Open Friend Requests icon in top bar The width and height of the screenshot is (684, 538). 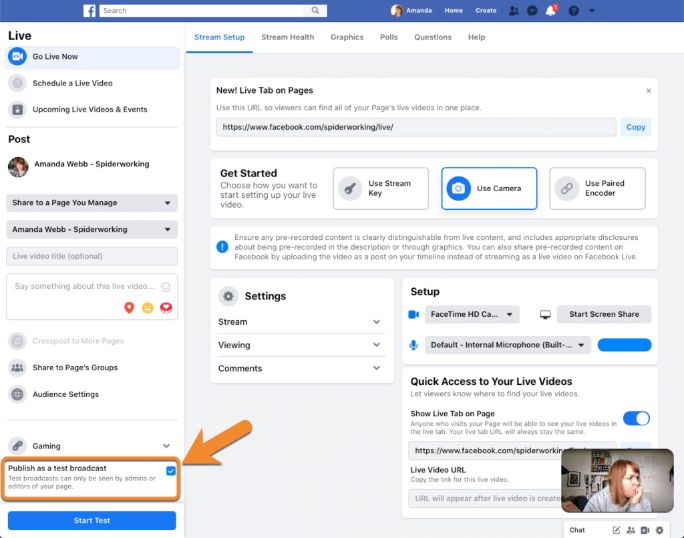(514, 11)
